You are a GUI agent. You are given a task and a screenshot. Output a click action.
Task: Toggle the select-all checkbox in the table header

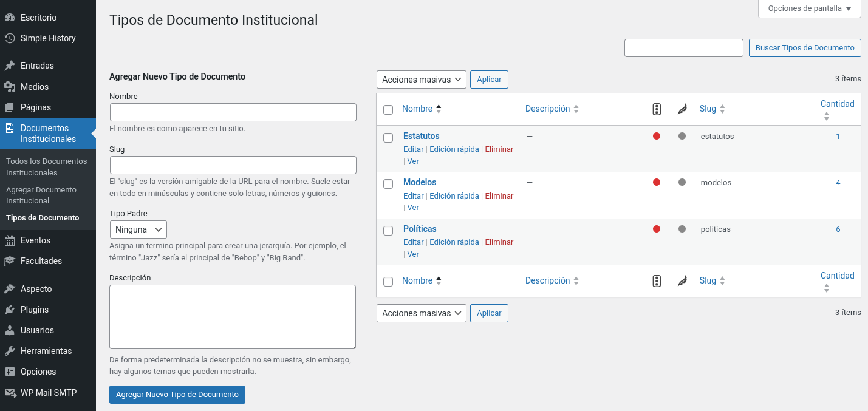click(388, 110)
